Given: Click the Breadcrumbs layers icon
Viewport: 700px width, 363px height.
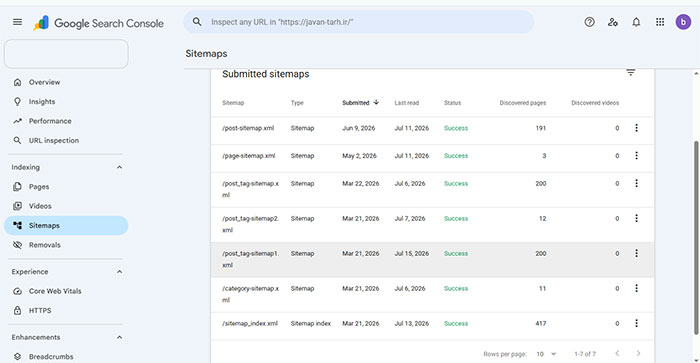Looking at the screenshot, I should (x=17, y=356).
